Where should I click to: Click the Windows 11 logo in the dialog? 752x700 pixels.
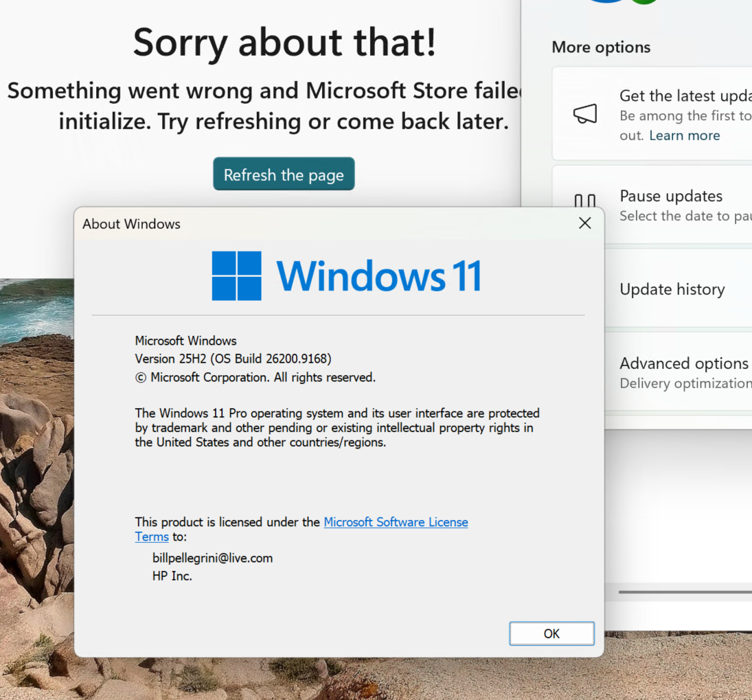pyautogui.click(x=346, y=276)
